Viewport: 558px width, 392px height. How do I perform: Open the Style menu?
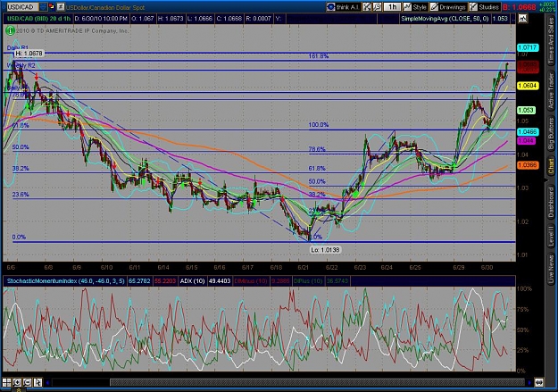pyautogui.click(x=415, y=7)
